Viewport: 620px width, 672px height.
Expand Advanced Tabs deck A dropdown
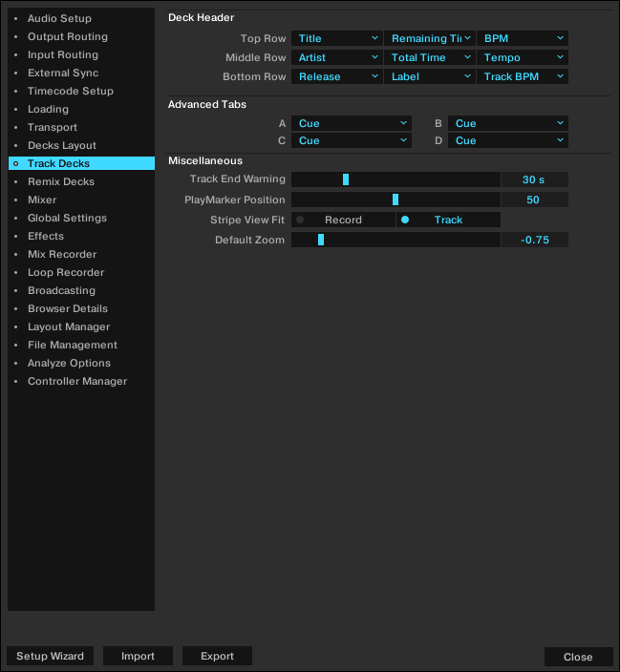(352, 123)
